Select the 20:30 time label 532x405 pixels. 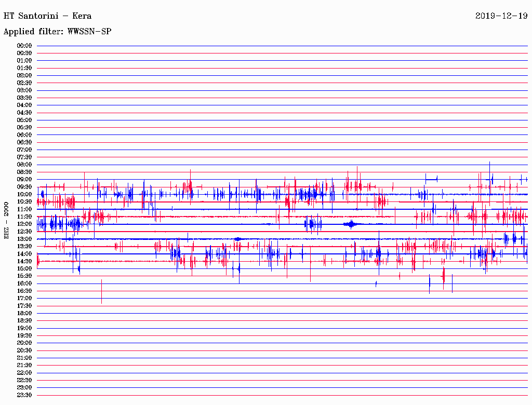24,350
